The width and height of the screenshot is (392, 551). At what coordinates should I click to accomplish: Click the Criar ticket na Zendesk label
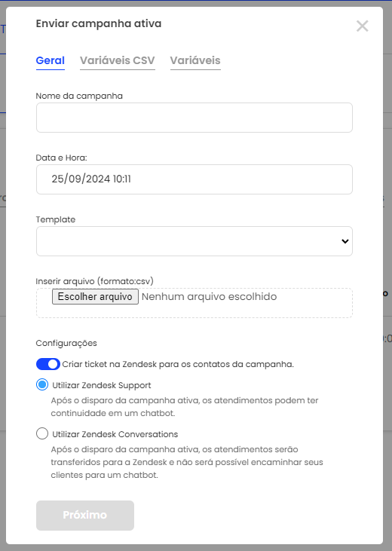178,364
